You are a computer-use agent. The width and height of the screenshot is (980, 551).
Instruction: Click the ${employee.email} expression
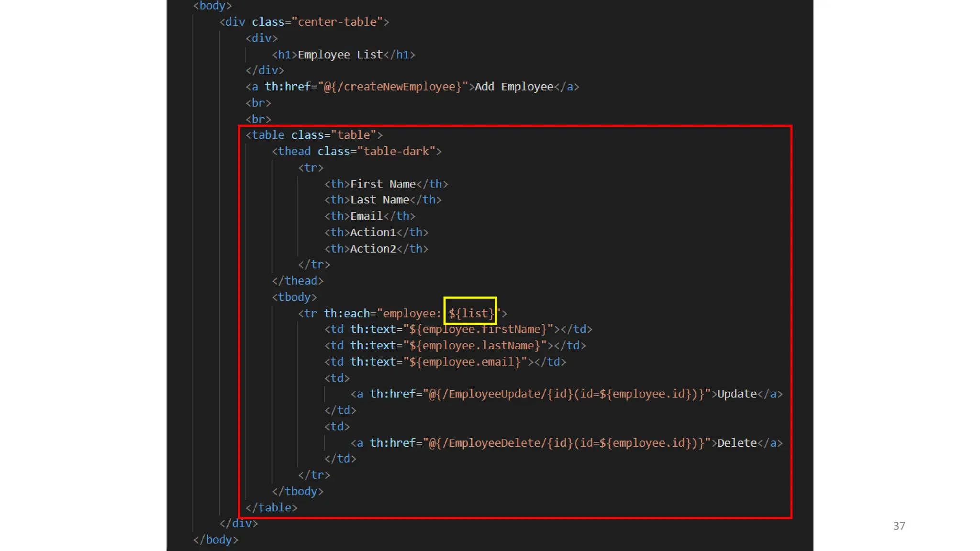click(464, 362)
